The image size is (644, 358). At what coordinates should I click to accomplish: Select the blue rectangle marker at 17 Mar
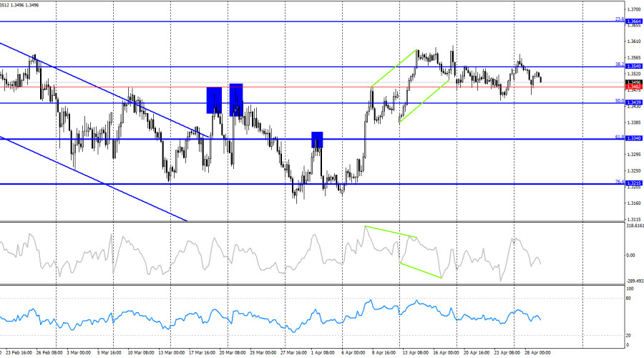tap(214, 100)
